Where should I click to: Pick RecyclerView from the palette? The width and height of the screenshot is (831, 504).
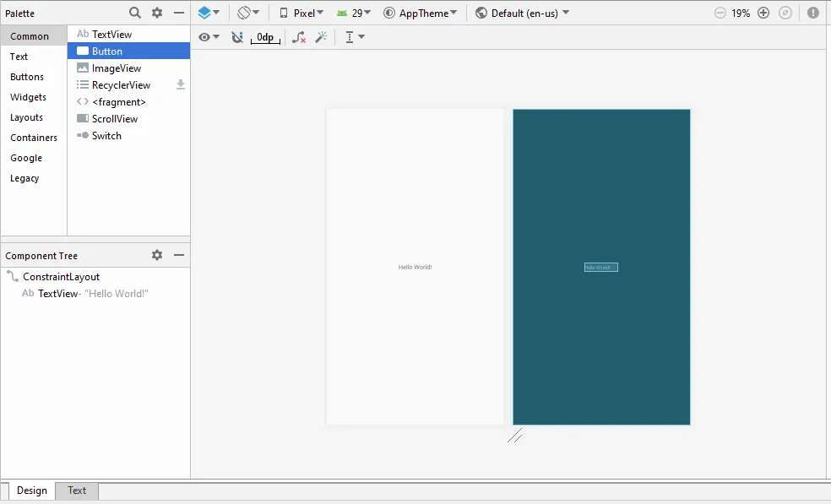128,84
